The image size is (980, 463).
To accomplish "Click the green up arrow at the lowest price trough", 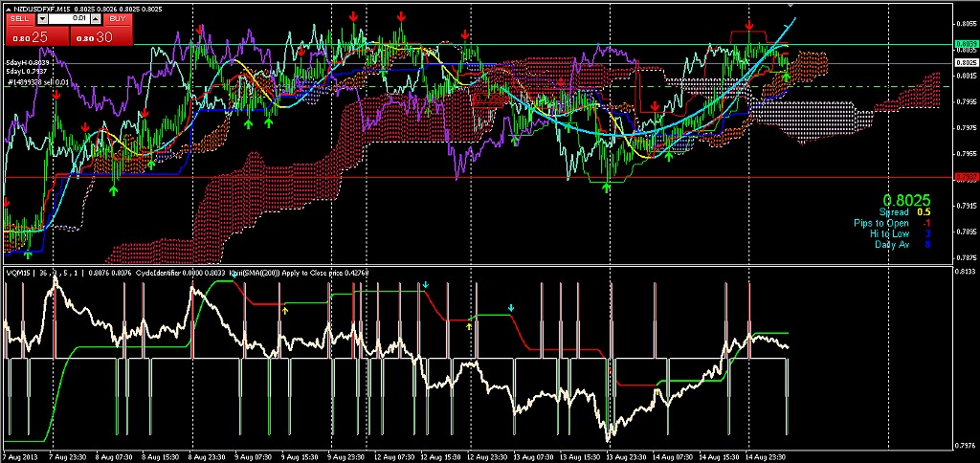I will tap(607, 187).
